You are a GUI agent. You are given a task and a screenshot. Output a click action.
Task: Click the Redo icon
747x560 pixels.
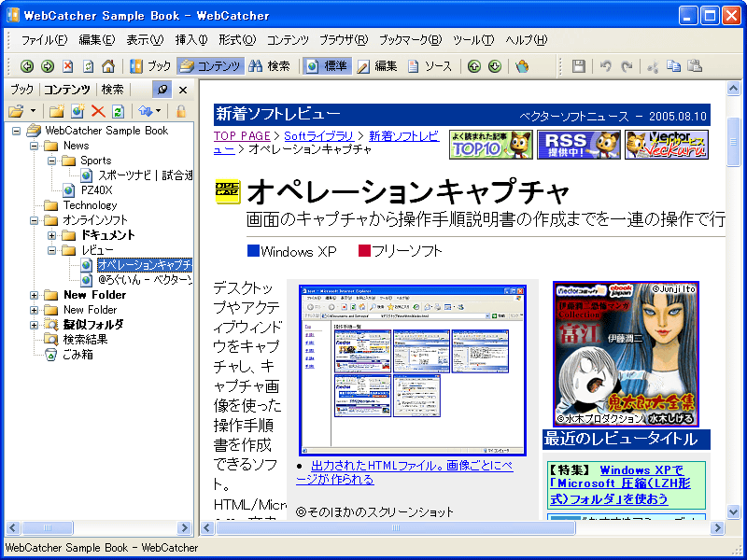627,66
